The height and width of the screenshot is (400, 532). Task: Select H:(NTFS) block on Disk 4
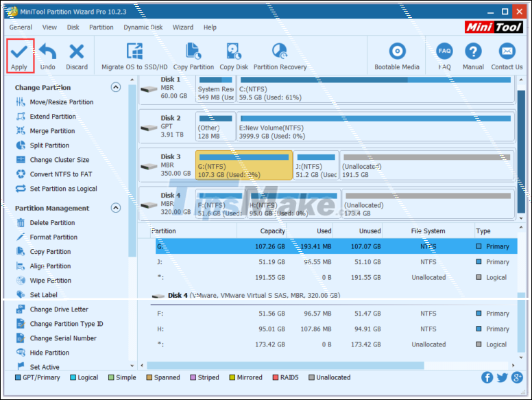[x=294, y=204]
